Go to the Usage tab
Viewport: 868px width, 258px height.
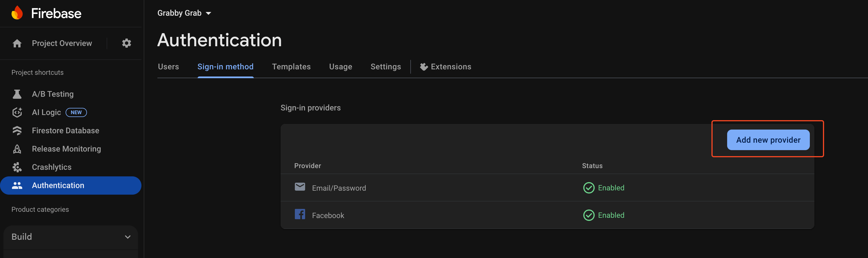coord(340,67)
